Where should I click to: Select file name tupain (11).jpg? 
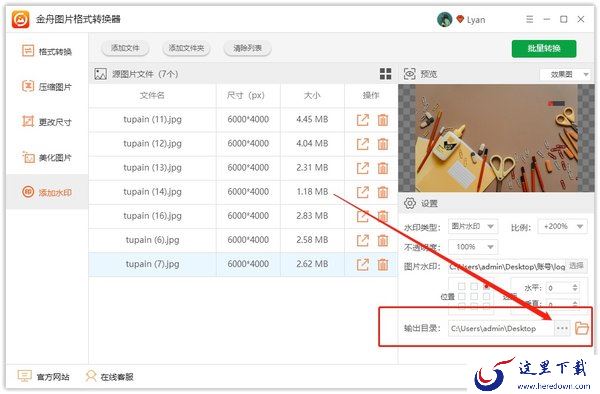pyautogui.click(x=152, y=120)
